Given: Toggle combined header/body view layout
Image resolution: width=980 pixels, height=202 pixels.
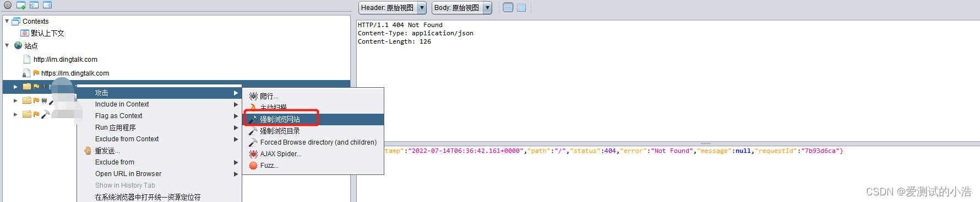Looking at the screenshot, I should tap(521, 8).
